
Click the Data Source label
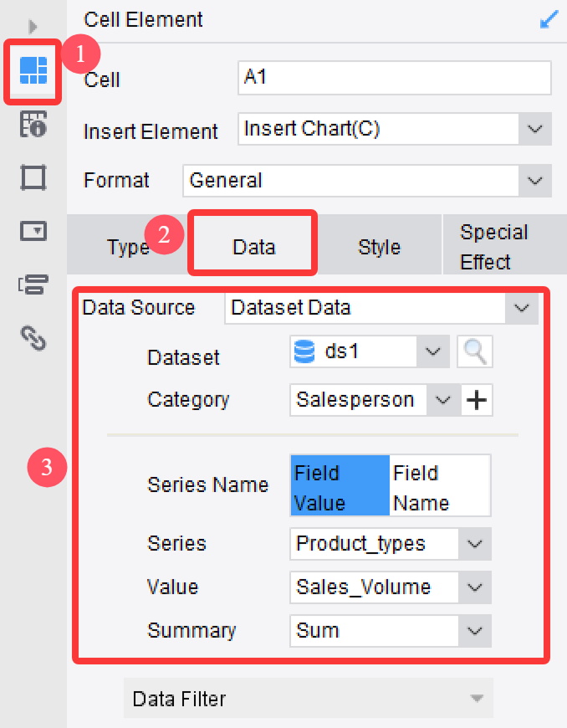point(138,307)
